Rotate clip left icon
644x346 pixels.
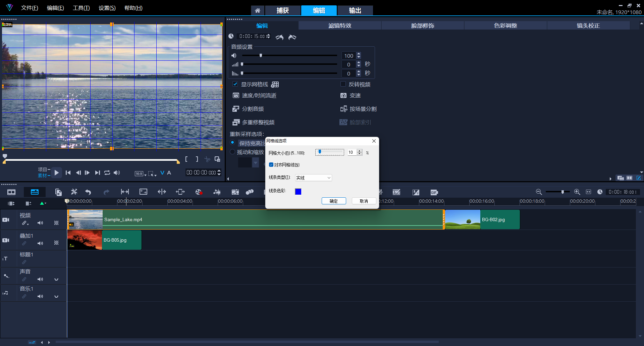(279, 37)
